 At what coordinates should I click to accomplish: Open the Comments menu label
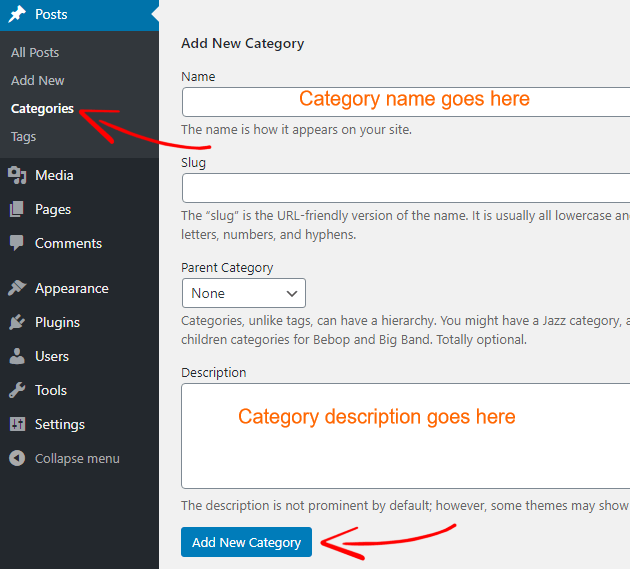(68, 244)
